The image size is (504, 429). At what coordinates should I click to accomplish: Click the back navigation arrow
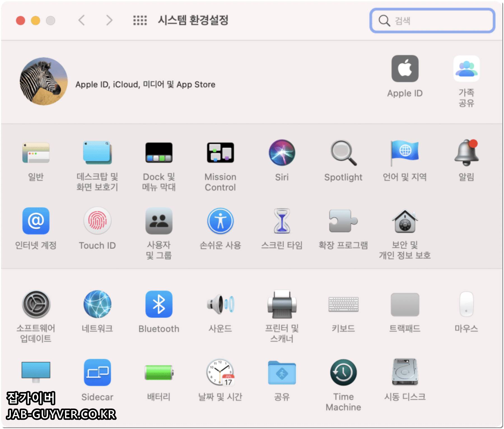click(81, 20)
